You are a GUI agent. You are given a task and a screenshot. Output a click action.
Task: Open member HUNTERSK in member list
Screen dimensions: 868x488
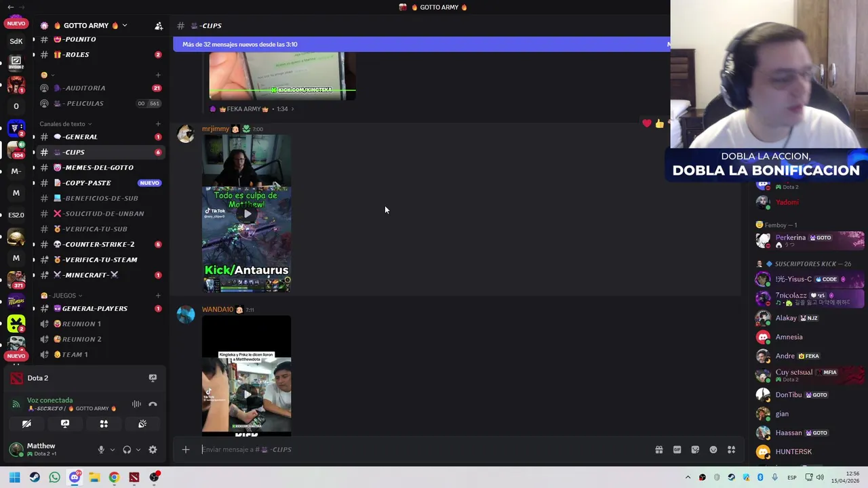[x=810, y=451]
